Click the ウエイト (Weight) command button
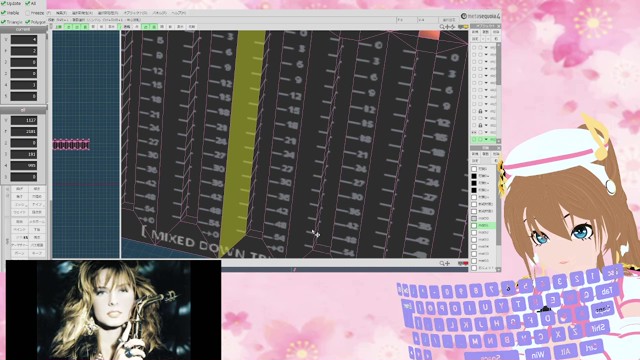 pos(19,212)
